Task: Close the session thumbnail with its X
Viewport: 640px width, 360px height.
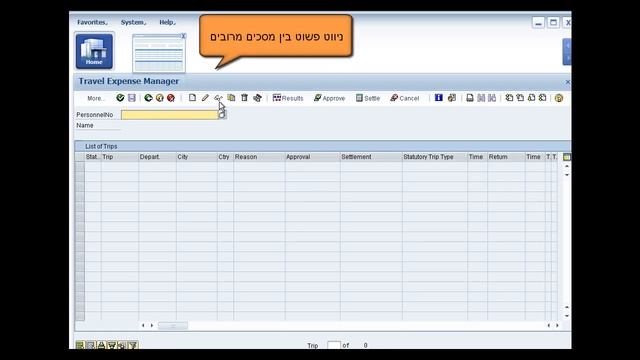Action: [x=183, y=36]
